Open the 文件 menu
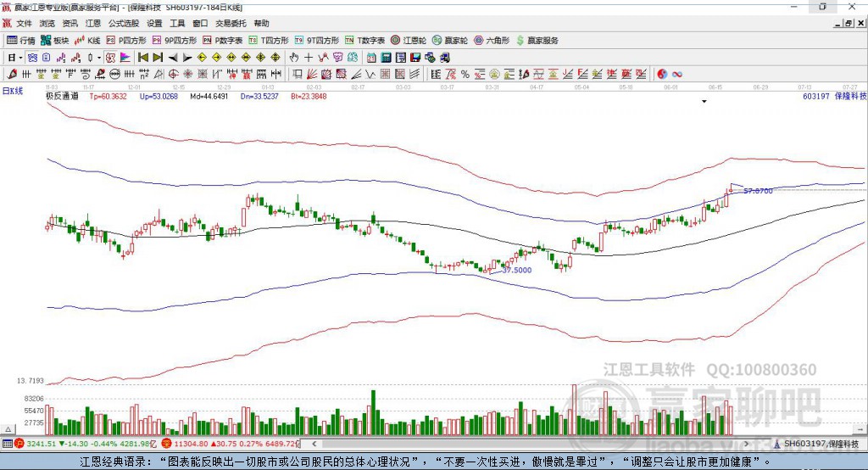868x470 pixels. click(x=25, y=23)
